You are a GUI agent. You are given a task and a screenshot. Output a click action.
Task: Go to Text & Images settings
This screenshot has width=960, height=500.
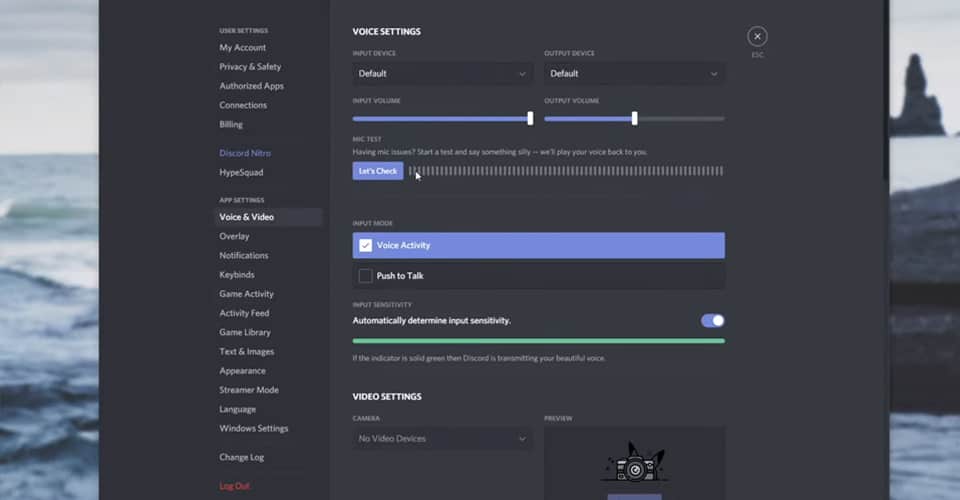tap(247, 352)
